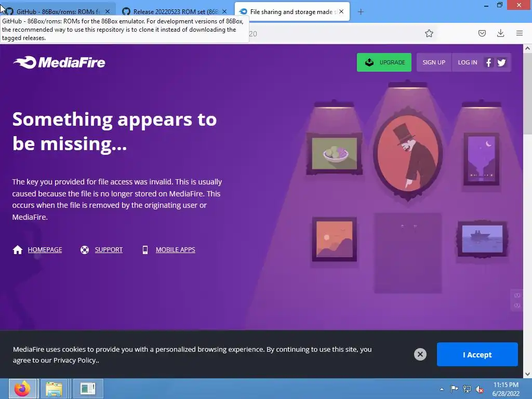
Task: Click the vertical scrollbar thumb
Action: point(528,94)
